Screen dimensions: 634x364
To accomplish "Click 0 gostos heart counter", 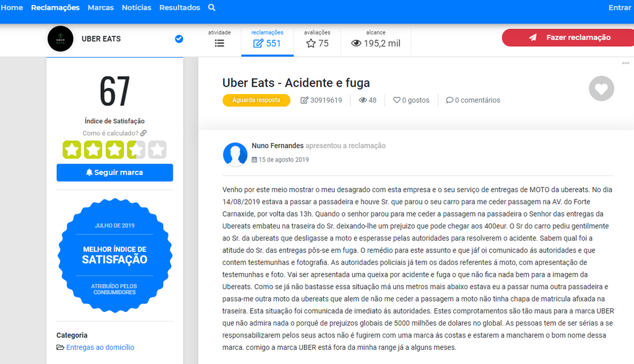I will click(x=411, y=100).
